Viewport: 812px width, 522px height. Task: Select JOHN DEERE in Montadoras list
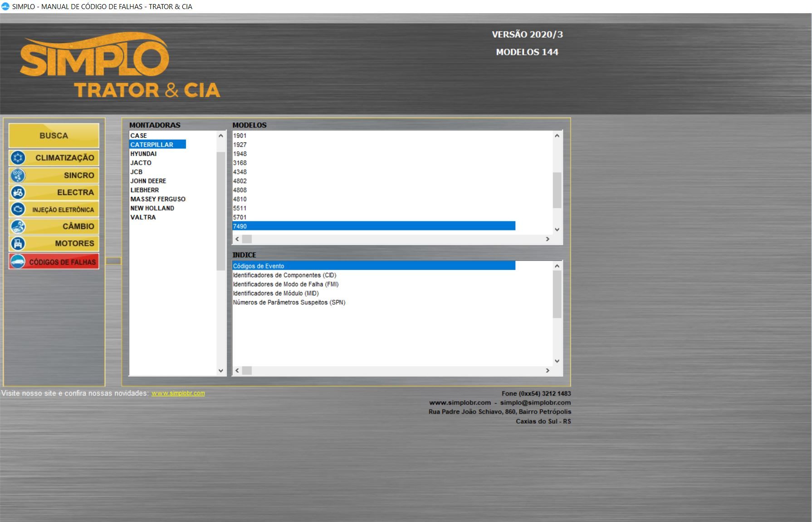click(148, 181)
